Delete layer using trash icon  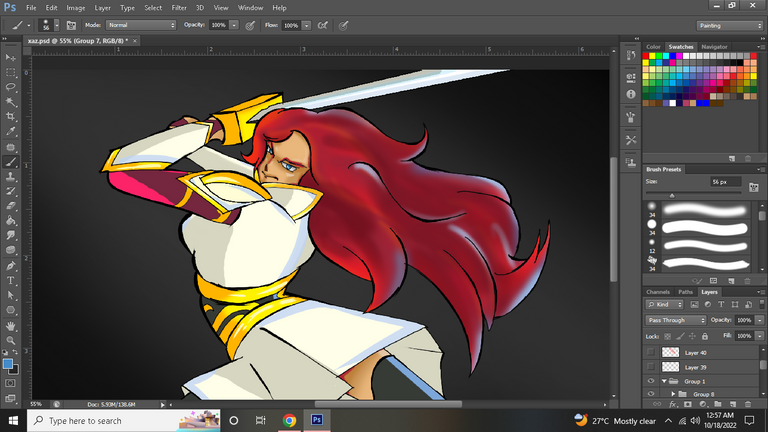coord(747,405)
